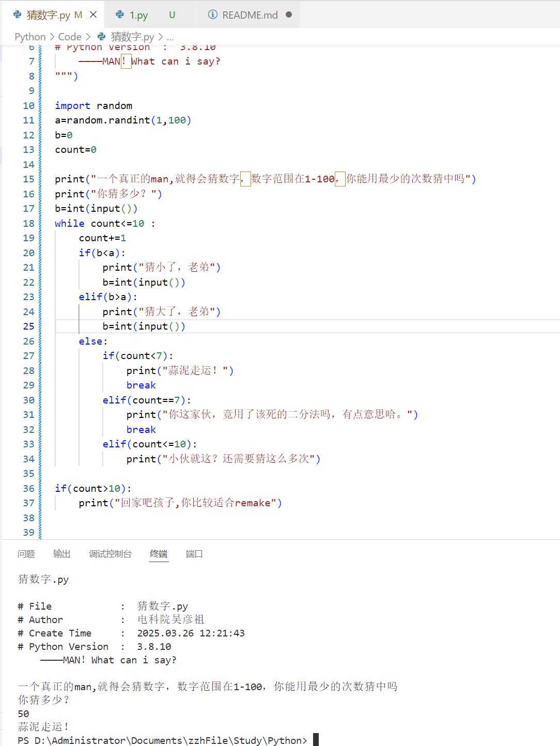Click the print("回家吧孩子,你比较适合remake") line
This screenshot has height=746, width=560.
[x=180, y=503]
